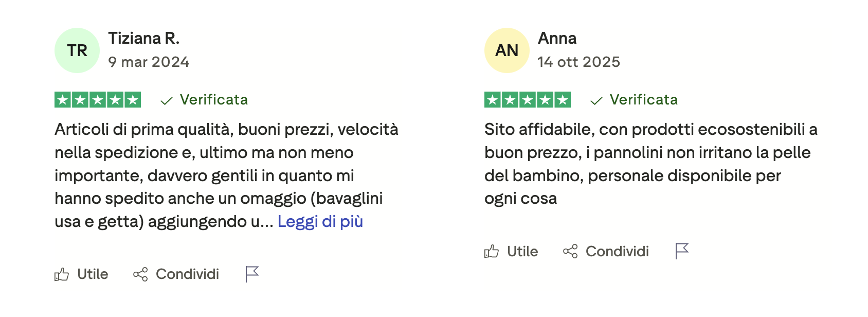868x317 pixels.
Task: Open Anna's profile name
Action: (x=557, y=38)
